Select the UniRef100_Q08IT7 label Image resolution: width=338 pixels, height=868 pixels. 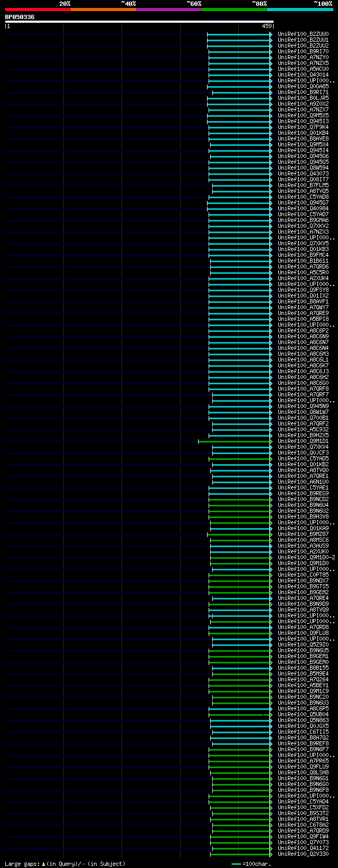pos(303,180)
